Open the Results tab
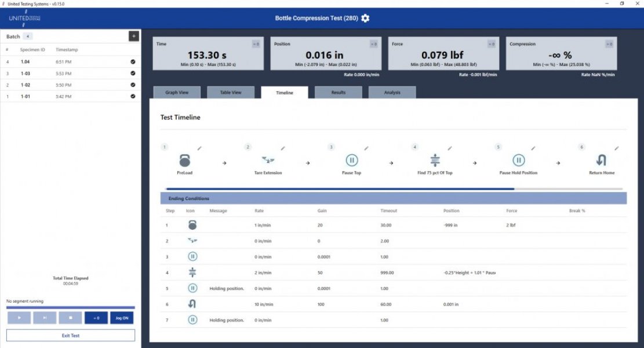The height and width of the screenshot is (348, 644). (339, 92)
